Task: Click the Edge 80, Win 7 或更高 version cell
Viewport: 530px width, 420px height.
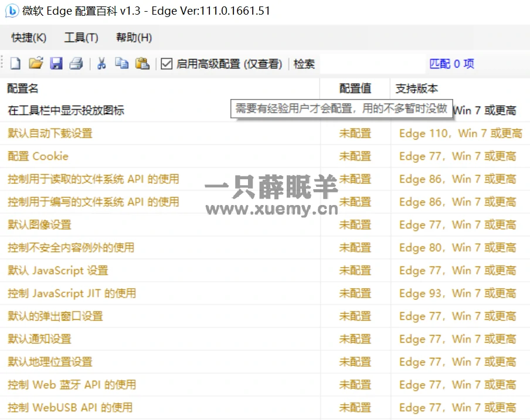Action: (x=458, y=248)
